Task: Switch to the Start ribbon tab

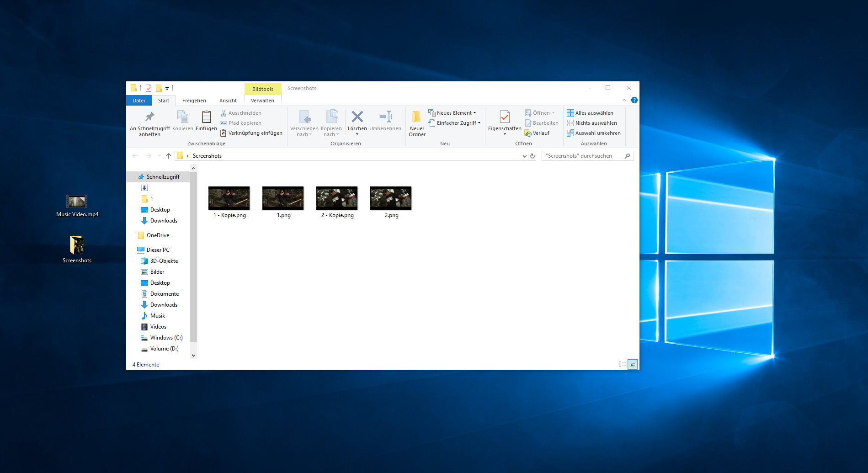Action: coord(164,101)
